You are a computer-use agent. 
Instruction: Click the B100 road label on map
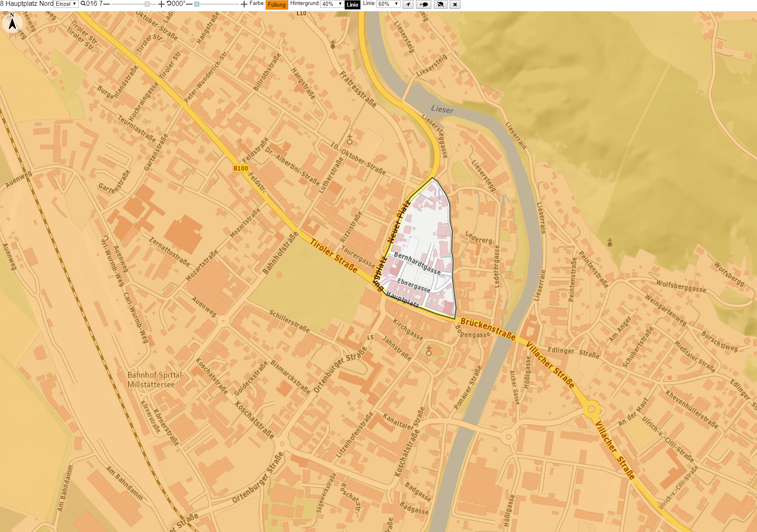pyautogui.click(x=241, y=168)
